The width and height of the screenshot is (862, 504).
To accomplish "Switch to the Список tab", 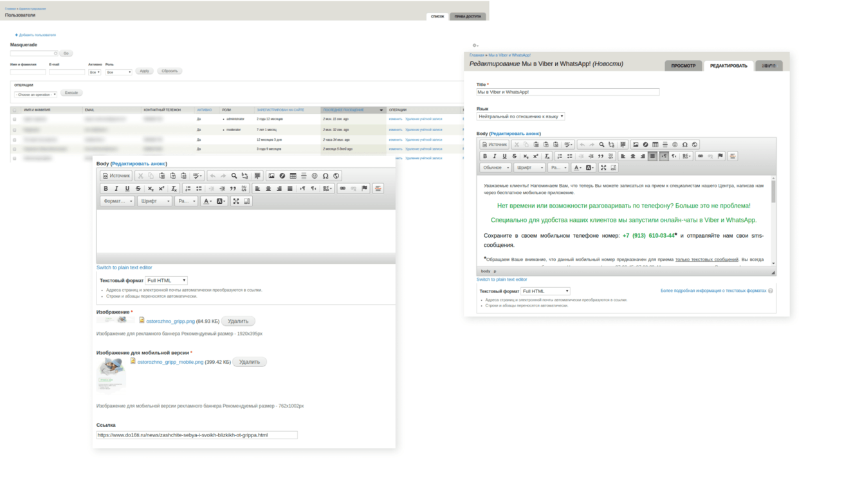I will coord(437,16).
